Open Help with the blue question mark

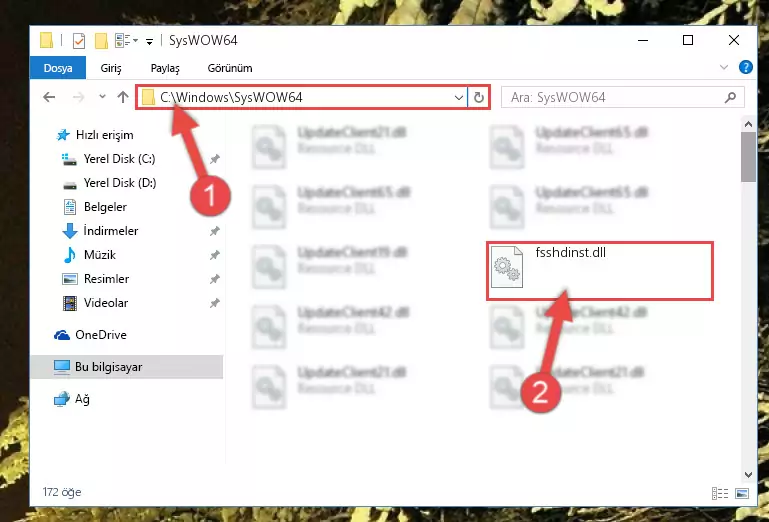[745, 67]
